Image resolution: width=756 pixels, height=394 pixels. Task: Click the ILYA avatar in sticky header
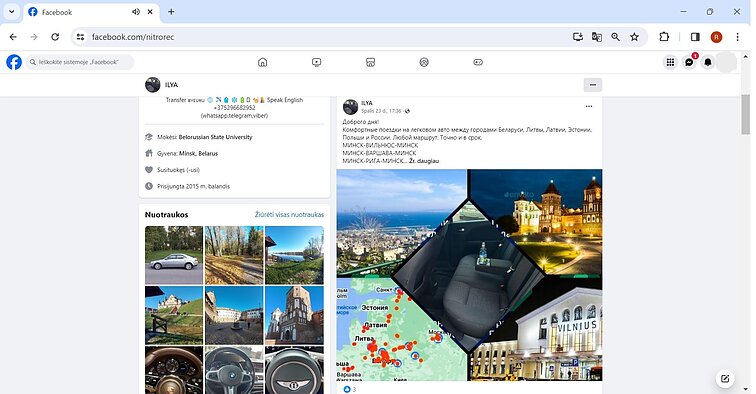click(x=153, y=85)
